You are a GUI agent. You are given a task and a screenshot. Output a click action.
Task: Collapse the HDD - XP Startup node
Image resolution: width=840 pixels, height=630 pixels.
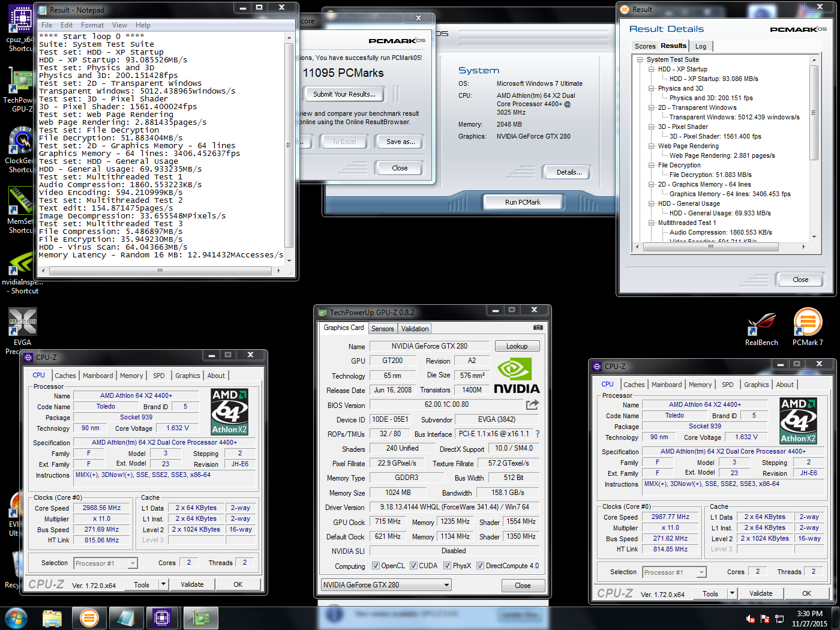tap(652, 70)
